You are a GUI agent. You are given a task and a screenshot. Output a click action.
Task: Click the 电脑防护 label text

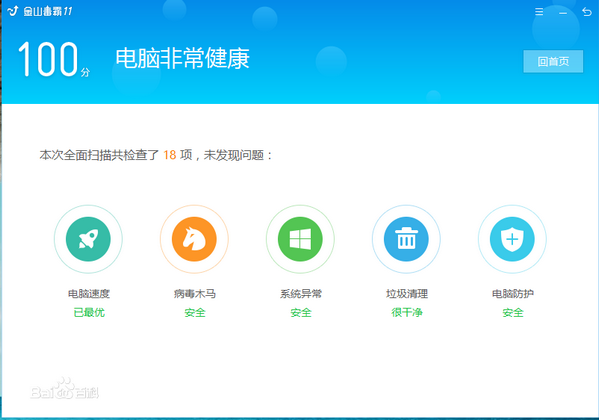click(x=513, y=294)
